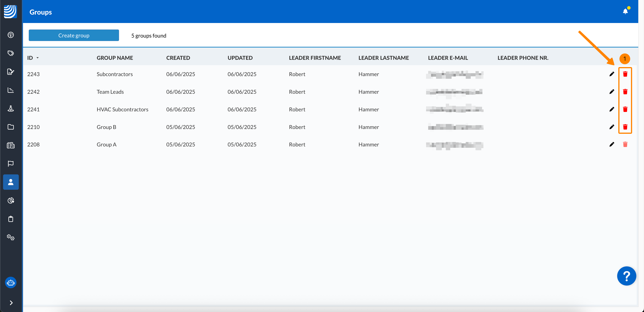Open the help question mark button
Viewport: 644px width, 312px height.
[x=626, y=276]
